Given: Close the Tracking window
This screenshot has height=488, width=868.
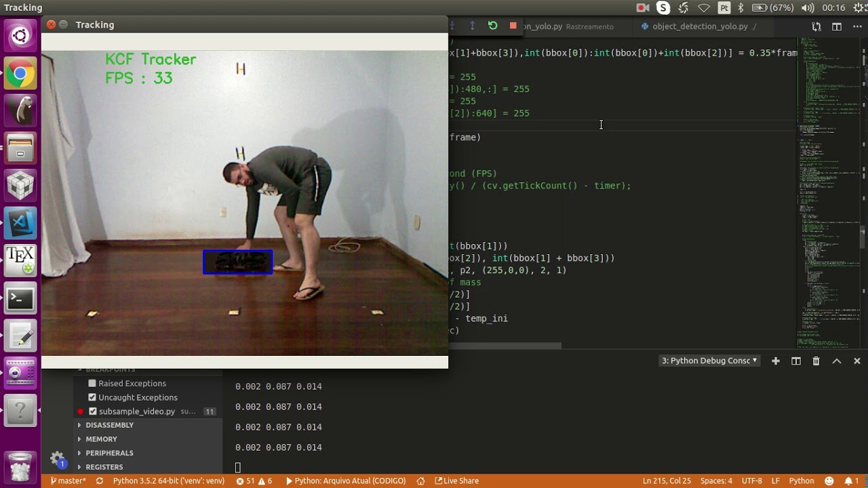Looking at the screenshot, I should (x=51, y=24).
